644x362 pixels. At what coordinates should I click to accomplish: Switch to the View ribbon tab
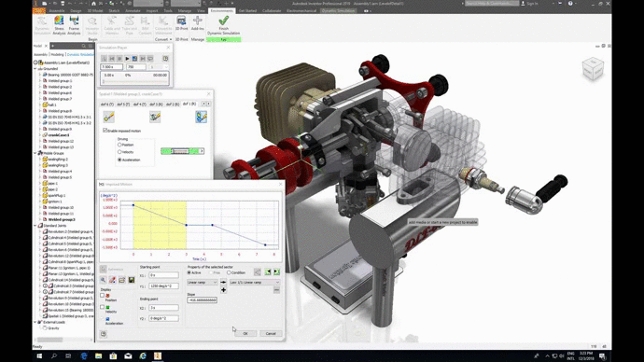[x=201, y=10]
